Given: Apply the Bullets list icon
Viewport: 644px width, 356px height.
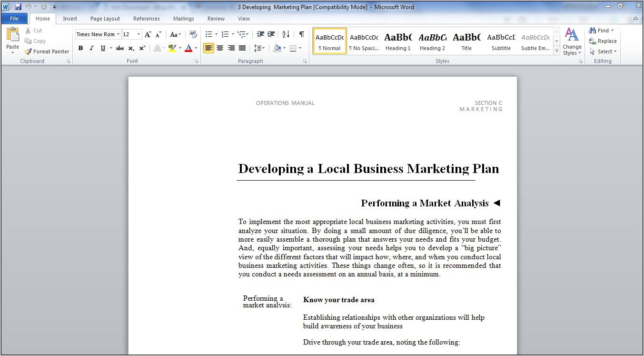Looking at the screenshot, I should (208, 34).
